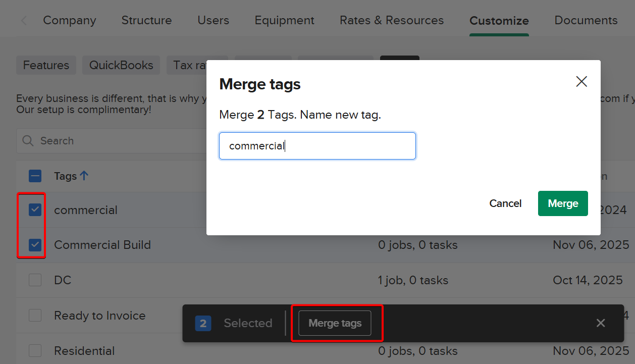Click the Tags sort arrow
Screen dimensions: 635x364
pos(84,176)
